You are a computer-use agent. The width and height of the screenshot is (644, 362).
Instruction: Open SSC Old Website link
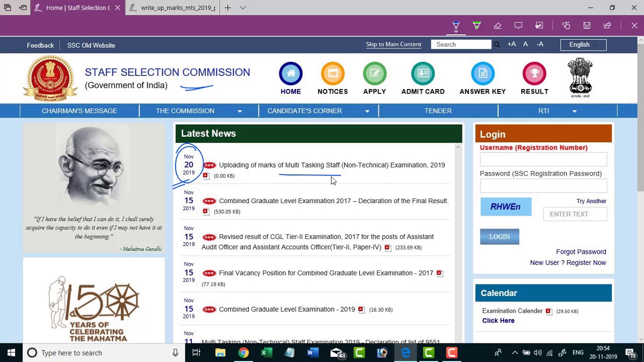[91, 45]
